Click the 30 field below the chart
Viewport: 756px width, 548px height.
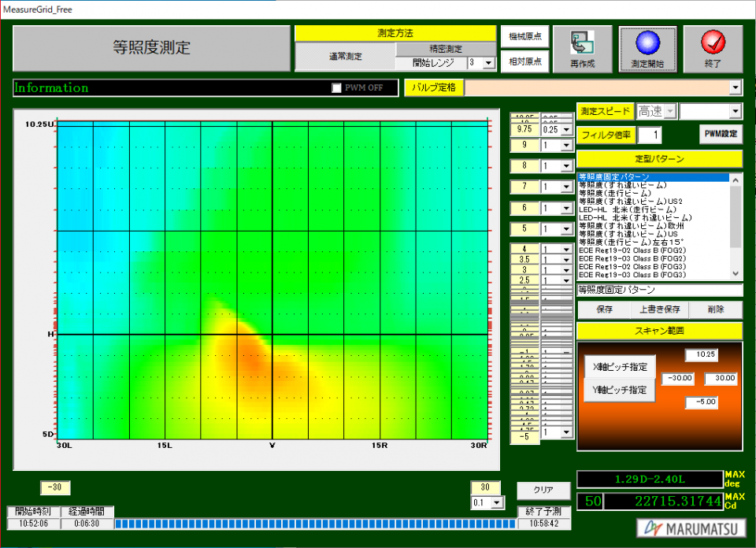tap(485, 487)
